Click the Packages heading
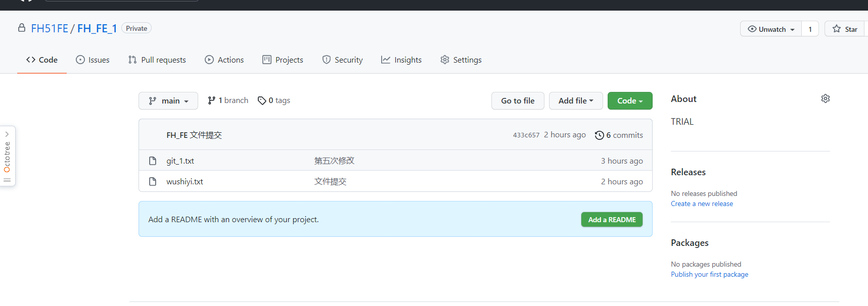The height and width of the screenshot is (306, 868). pos(690,242)
